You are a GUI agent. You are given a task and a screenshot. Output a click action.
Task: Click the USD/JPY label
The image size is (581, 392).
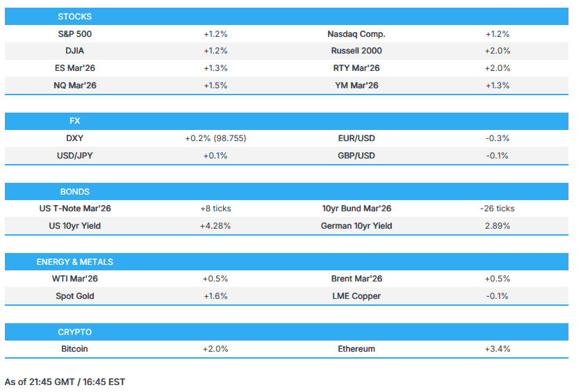pos(74,156)
